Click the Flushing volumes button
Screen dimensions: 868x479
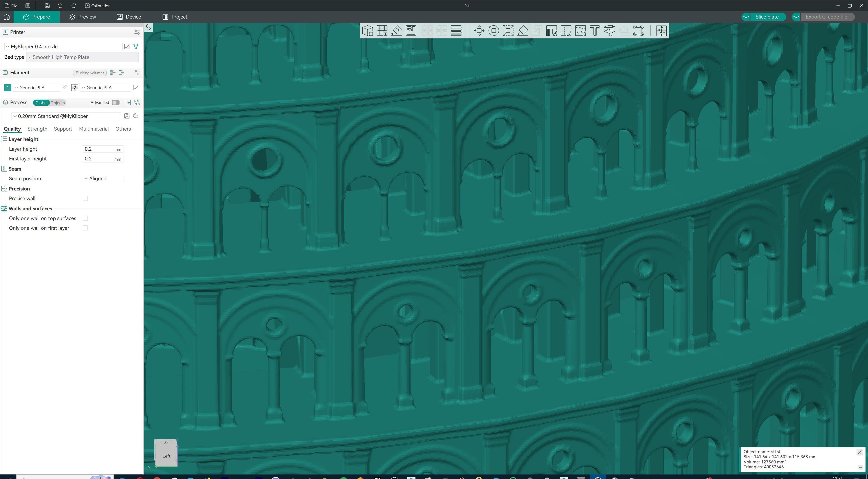(90, 73)
